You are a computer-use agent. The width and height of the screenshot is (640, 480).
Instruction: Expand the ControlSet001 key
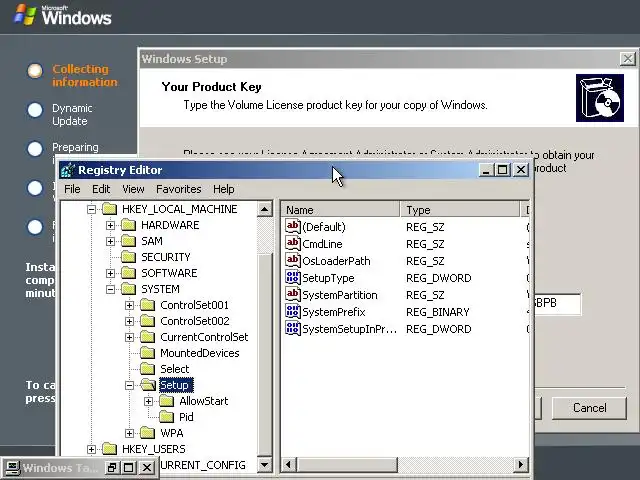coord(129,305)
